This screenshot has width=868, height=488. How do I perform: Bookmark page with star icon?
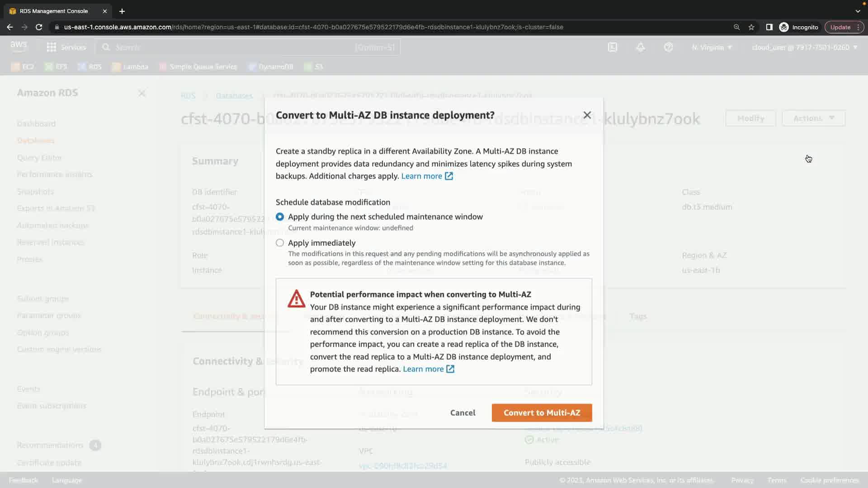pos(751,27)
